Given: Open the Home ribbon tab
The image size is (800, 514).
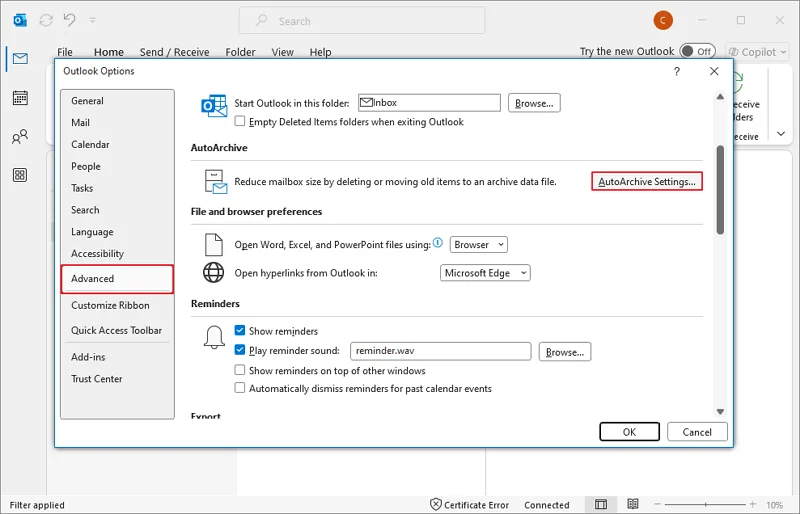Looking at the screenshot, I should [109, 52].
